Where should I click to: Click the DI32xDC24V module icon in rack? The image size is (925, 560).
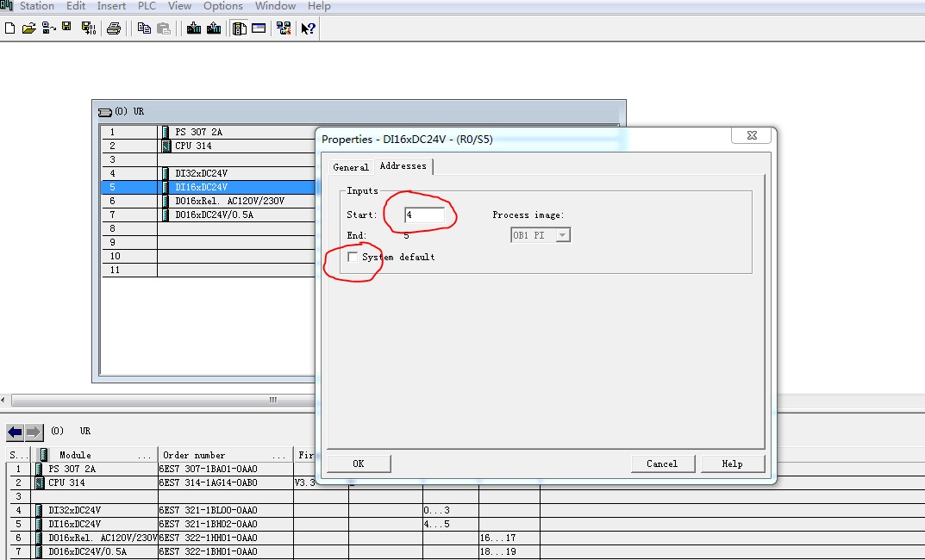(x=166, y=173)
